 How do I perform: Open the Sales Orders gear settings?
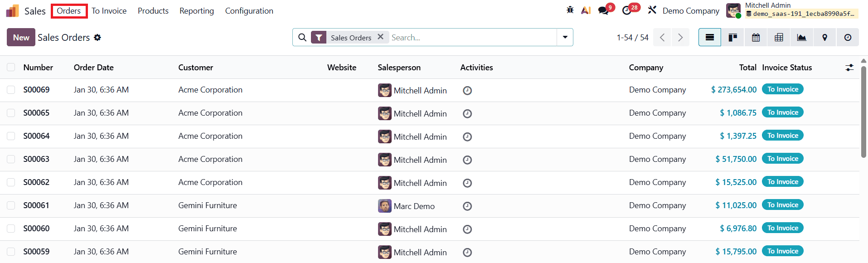97,38
